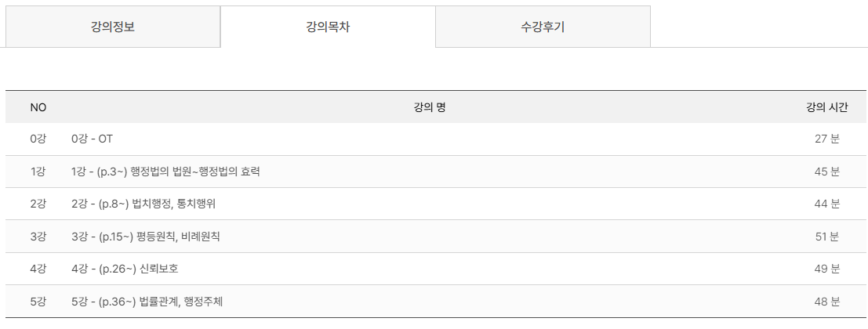
Task: Select lecture '2강 - (p.8~) 법치행정, 통치행위'
Action: (x=143, y=204)
